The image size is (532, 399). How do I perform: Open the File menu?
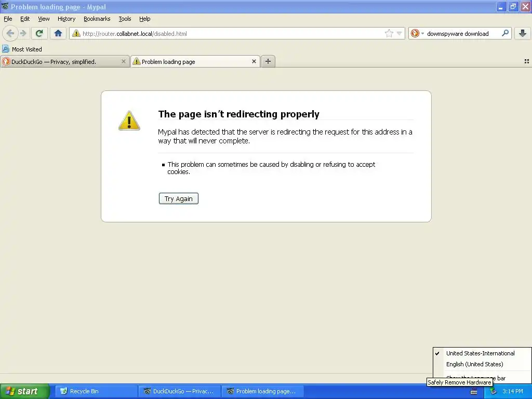coord(8,19)
